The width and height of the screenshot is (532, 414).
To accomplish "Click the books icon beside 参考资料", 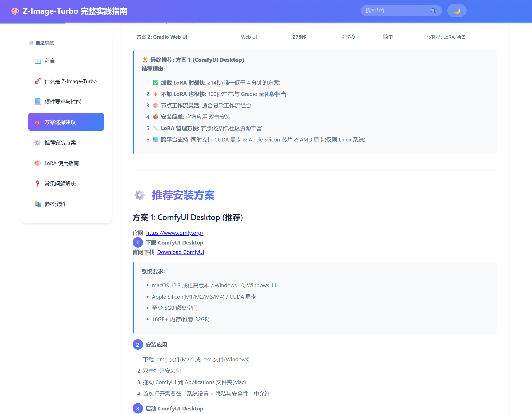I will pos(37,204).
